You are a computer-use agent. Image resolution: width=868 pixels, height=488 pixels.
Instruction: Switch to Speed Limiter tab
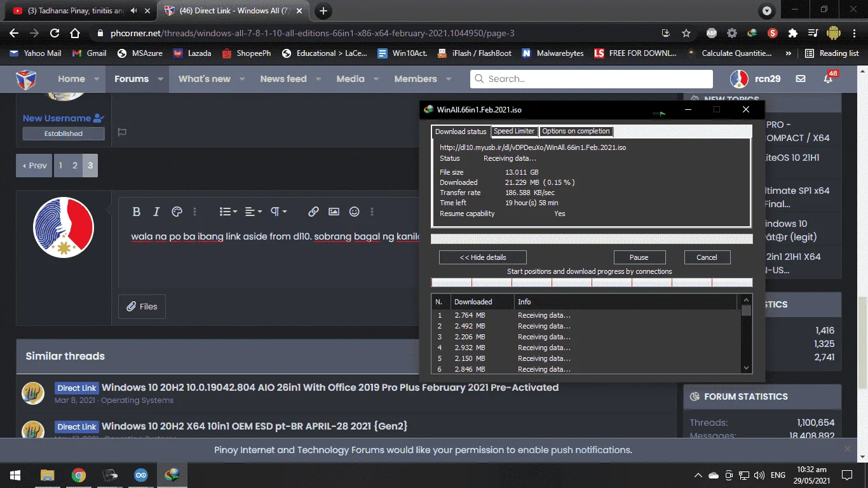click(514, 131)
